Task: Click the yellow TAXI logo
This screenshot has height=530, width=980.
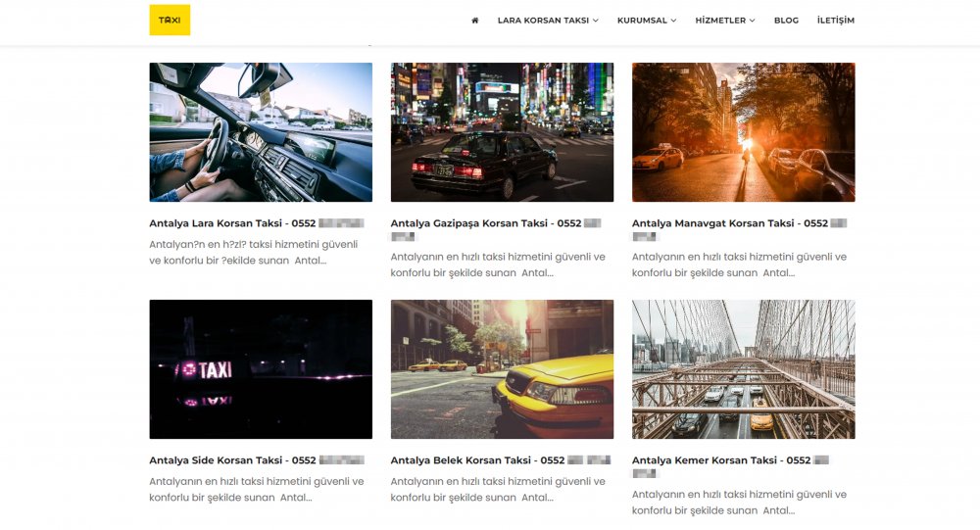Action: [x=170, y=20]
